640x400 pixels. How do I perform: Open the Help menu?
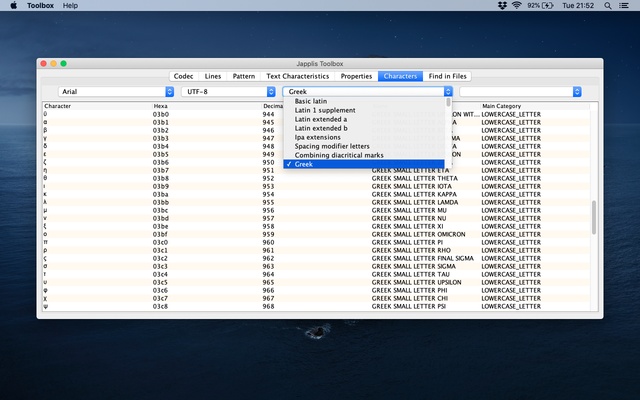[x=70, y=5]
